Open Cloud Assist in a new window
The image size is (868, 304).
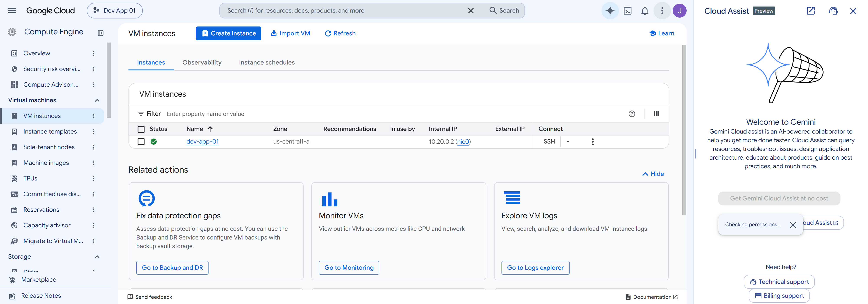810,11
